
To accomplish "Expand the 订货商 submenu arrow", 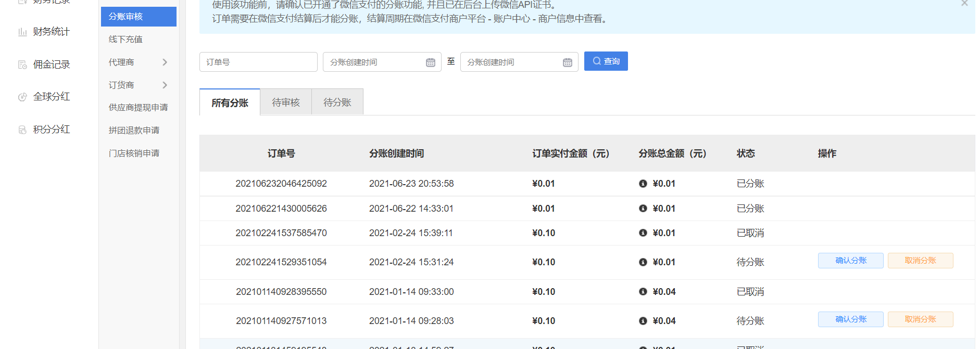I will [165, 85].
